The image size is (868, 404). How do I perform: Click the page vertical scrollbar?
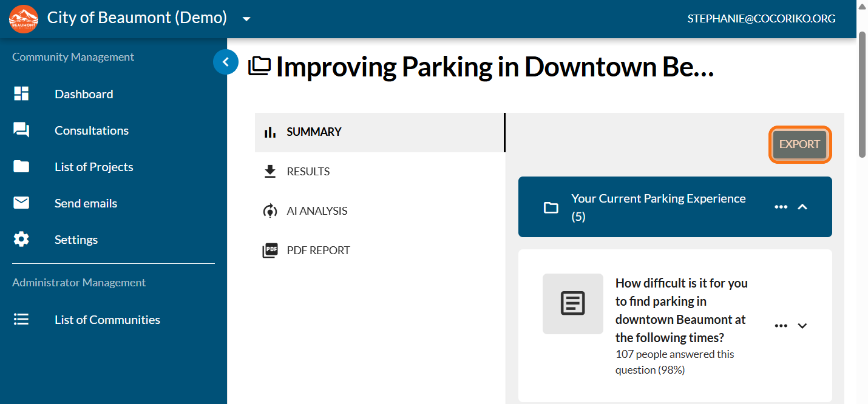tap(862, 94)
